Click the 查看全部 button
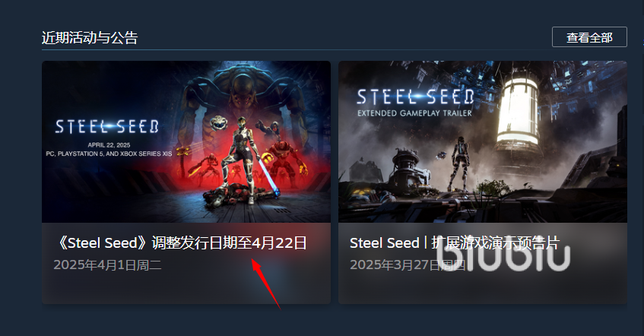Screen dimensions: 644x336 pos(589,37)
